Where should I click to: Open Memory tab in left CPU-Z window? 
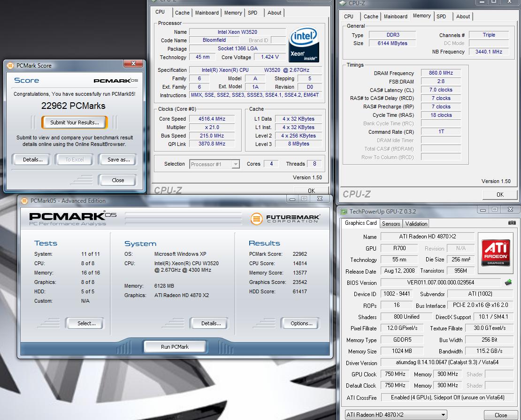(233, 13)
